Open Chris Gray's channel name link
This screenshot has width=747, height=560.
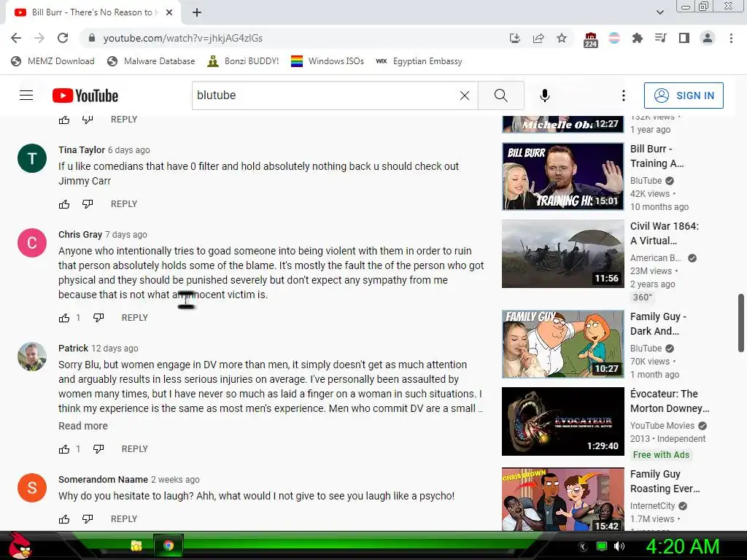click(80, 235)
